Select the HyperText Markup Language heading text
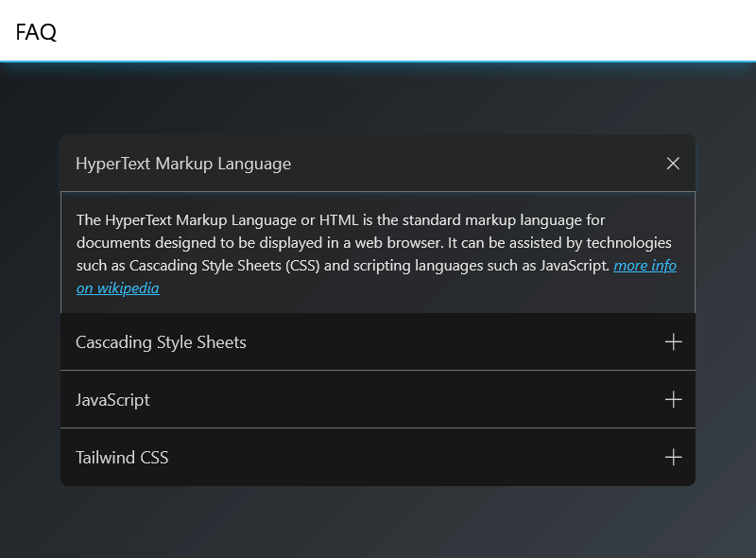 tap(183, 164)
